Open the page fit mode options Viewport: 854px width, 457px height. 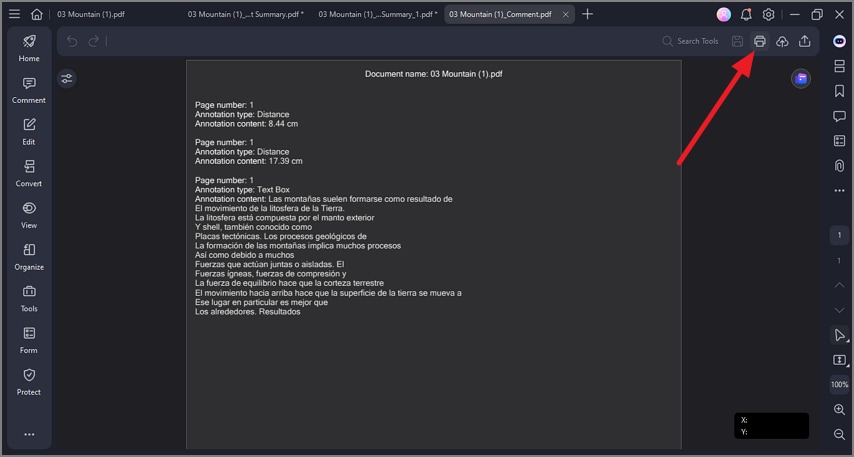tap(839, 360)
